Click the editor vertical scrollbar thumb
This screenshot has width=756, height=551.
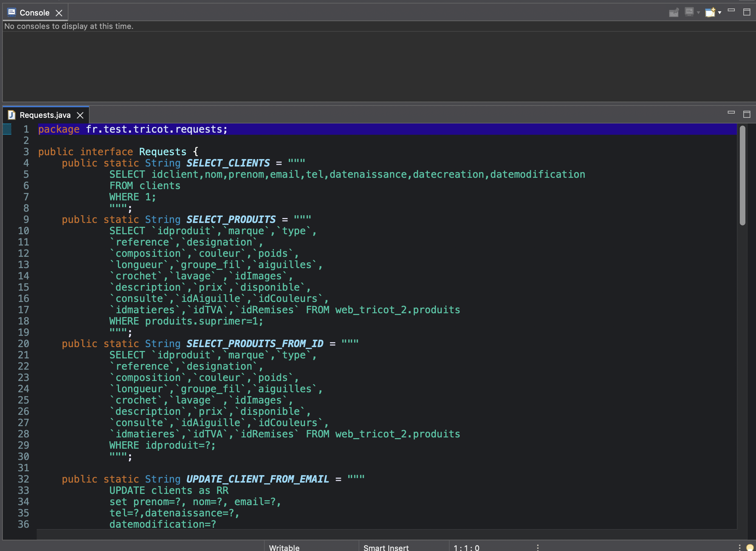pos(742,175)
